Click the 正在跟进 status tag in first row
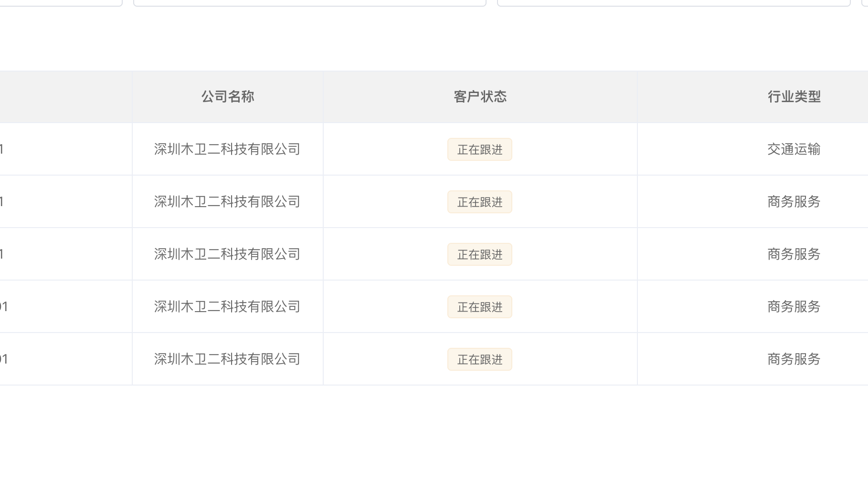The height and width of the screenshot is (501, 868). 480,150
